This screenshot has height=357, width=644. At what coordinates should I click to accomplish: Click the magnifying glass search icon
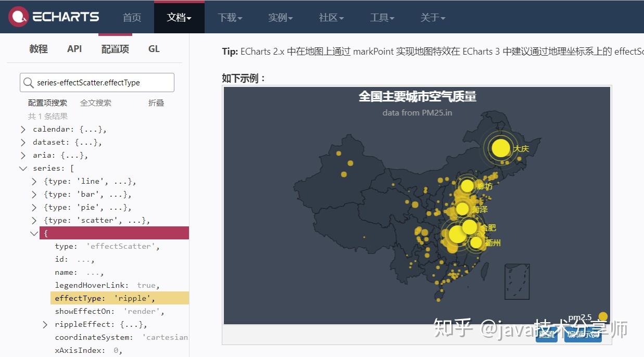click(29, 82)
